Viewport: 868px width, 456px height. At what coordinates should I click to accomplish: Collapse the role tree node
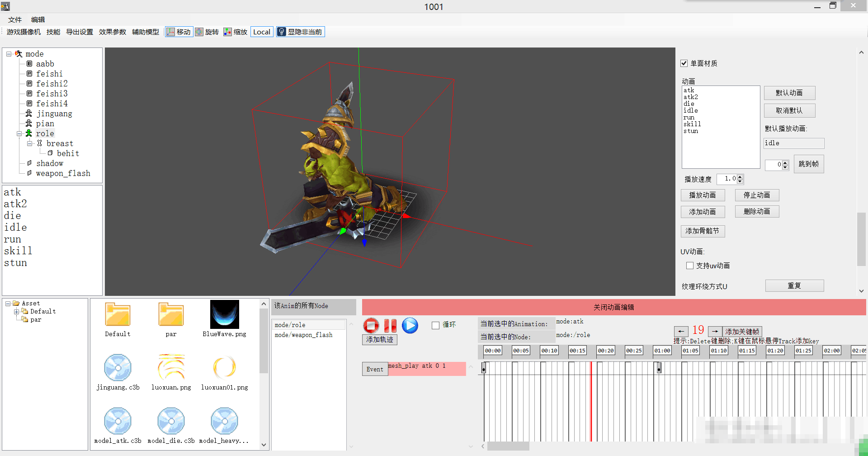pyautogui.click(x=19, y=133)
